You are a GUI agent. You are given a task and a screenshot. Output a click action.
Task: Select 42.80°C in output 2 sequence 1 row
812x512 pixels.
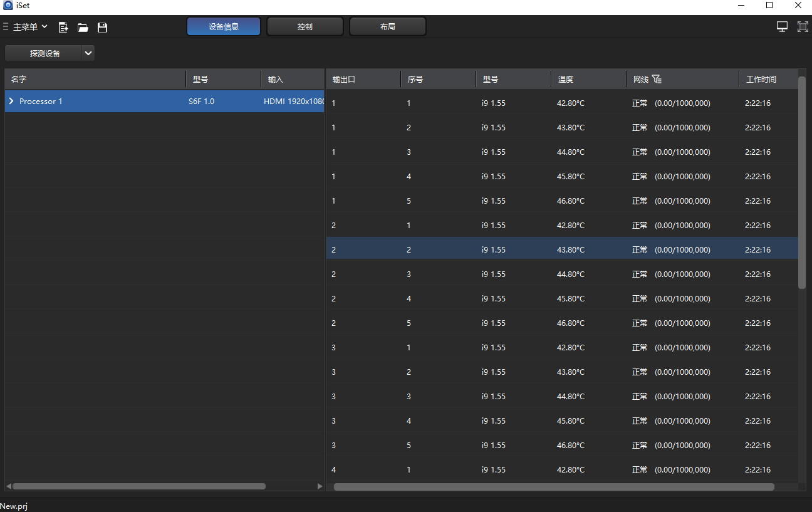pyautogui.click(x=571, y=225)
